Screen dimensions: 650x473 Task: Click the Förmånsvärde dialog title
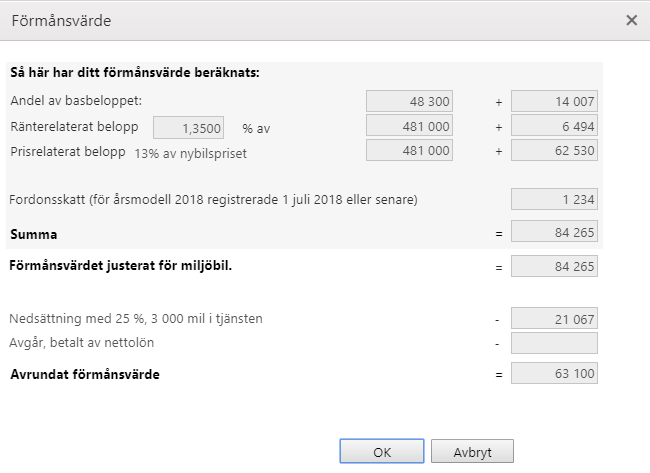61,21
